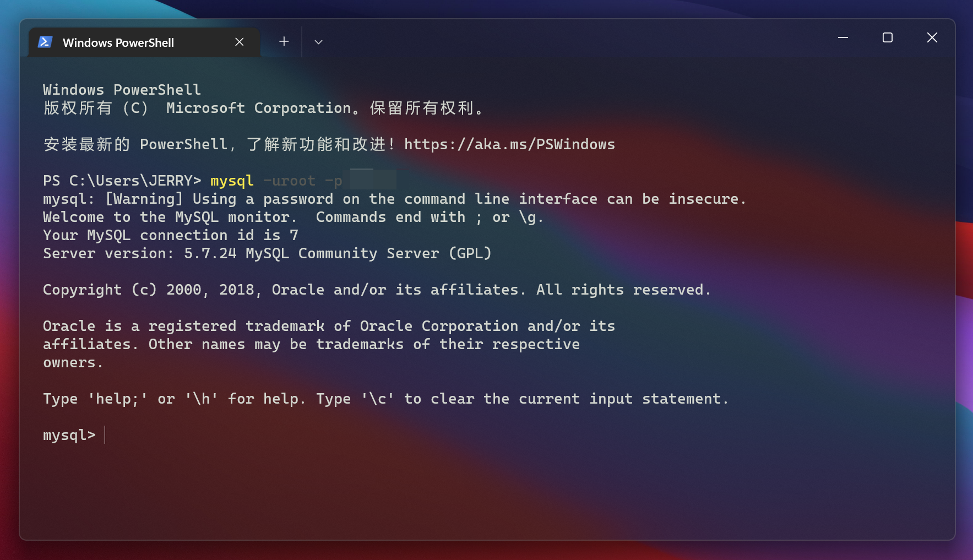The height and width of the screenshot is (560, 973).
Task: Click the PowerShell icon in the tab
Action: coord(45,42)
